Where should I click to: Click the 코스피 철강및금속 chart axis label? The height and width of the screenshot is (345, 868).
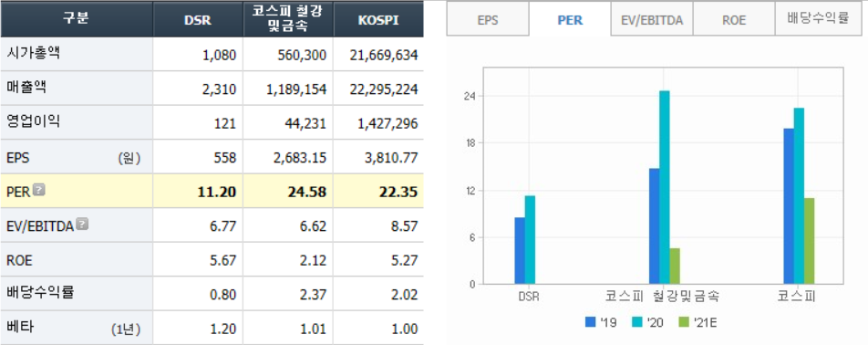[x=662, y=297]
